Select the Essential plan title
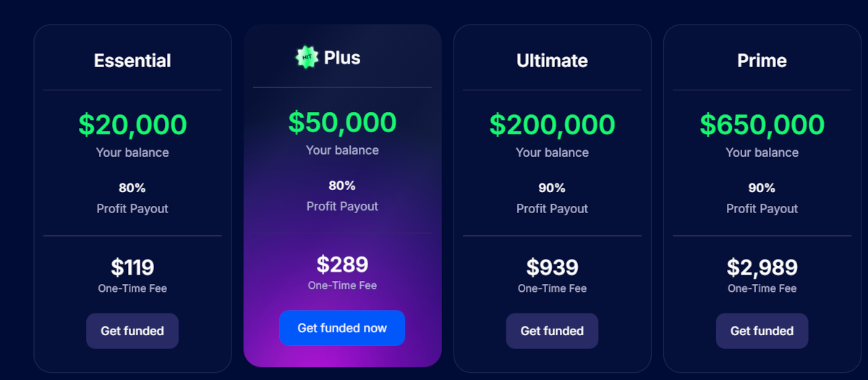Viewport: 868px width, 380px height. [132, 61]
